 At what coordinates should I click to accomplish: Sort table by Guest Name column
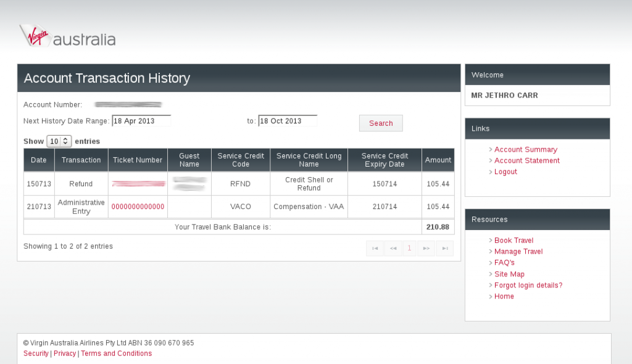pos(189,160)
